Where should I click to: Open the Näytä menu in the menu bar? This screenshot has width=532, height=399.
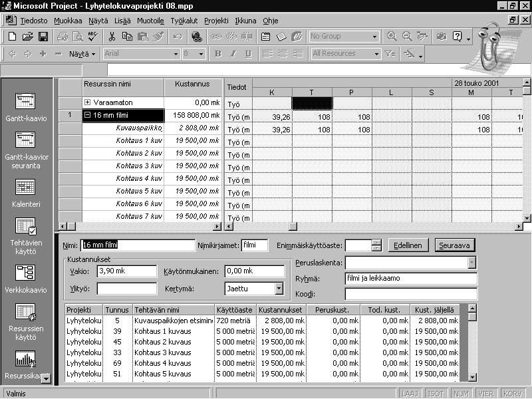[x=98, y=21]
